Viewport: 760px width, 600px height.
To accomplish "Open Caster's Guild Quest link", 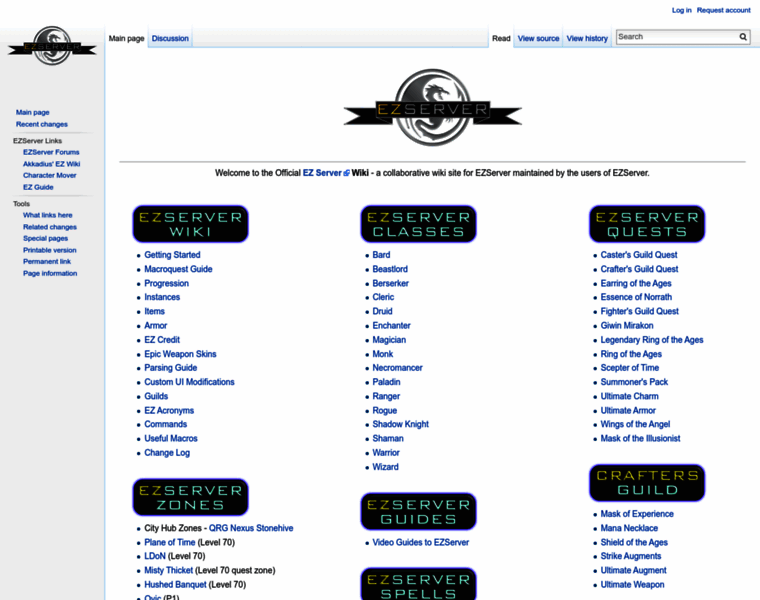I will click(639, 255).
